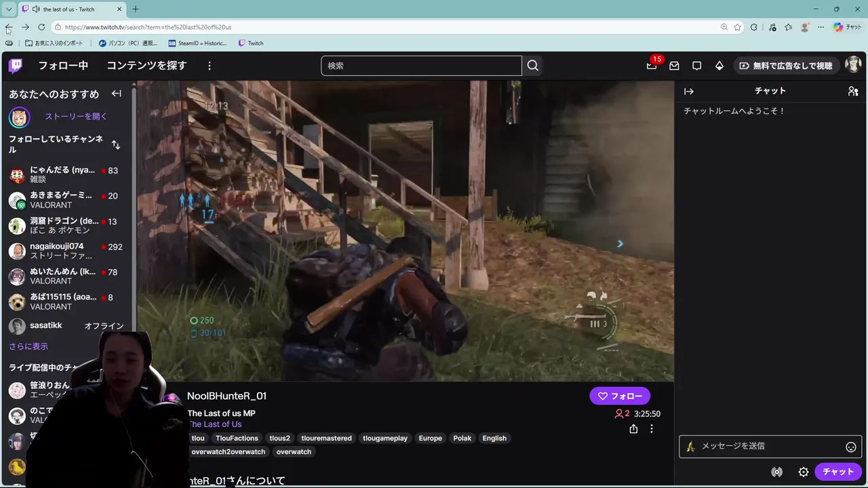Open the Bits diamond icon

tap(719, 66)
